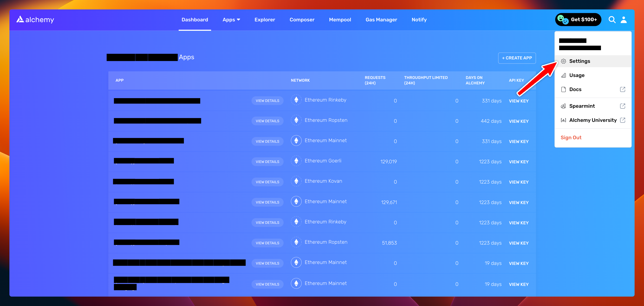Click the Docs external link icon
The width and height of the screenshot is (644, 306).
click(622, 89)
